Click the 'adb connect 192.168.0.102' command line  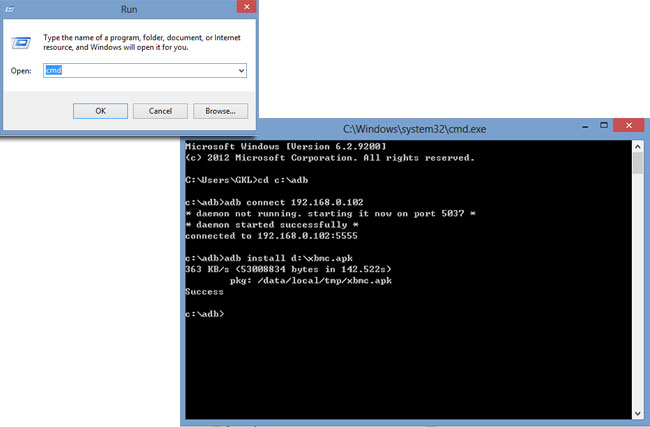[x=274, y=202]
